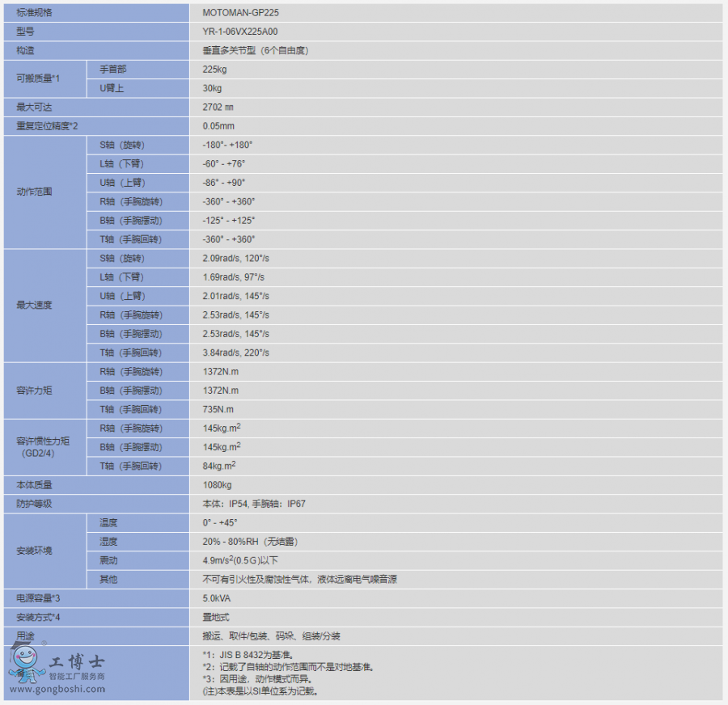The image size is (728, 705).
Task: Click the '本体质量' row label
Action: coord(34,485)
